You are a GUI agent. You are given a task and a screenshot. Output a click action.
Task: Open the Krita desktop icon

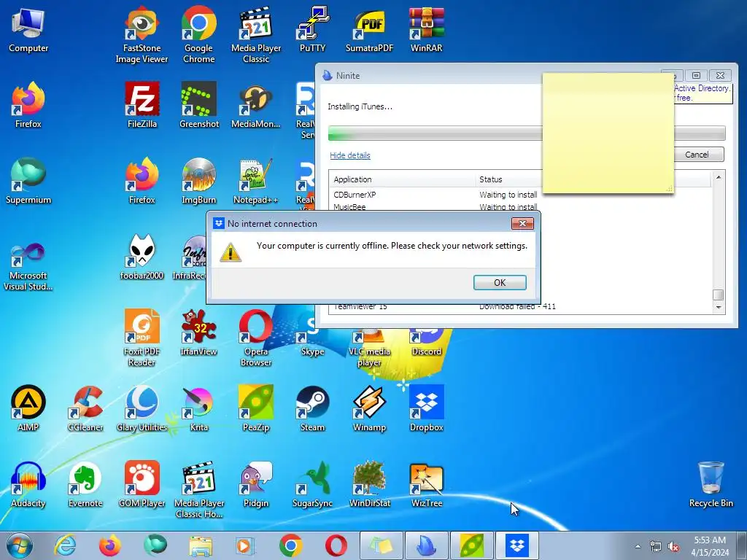pyautogui.click(x=198, y=408)
